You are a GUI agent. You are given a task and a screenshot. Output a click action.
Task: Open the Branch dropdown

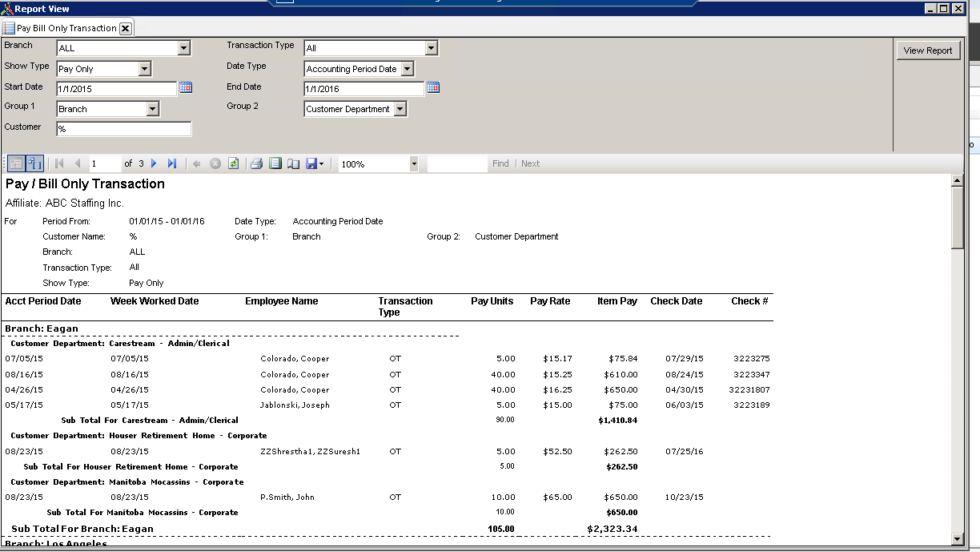click(184, 48)
